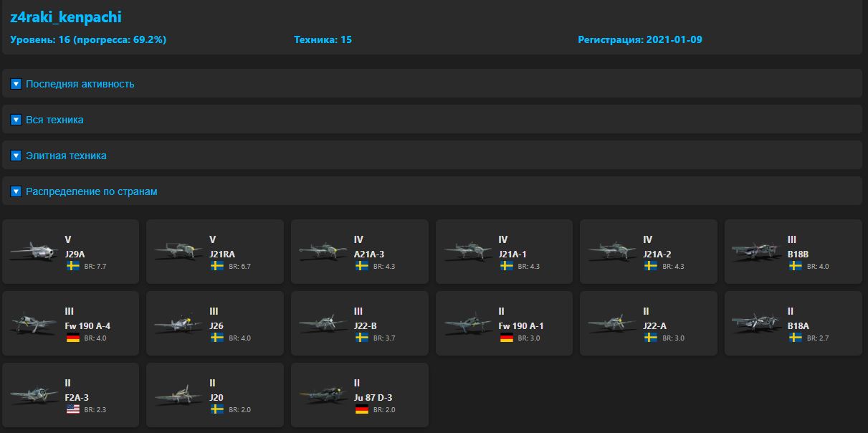Click the Элитная техника label

pyautogui.click(x=66, y=156)
